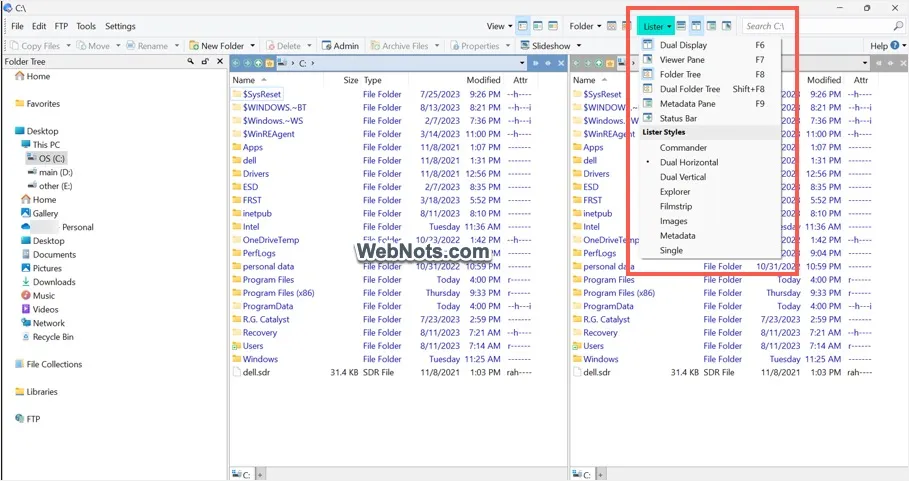Toggle the Viewer Pane option

click(x=682, y=60)
